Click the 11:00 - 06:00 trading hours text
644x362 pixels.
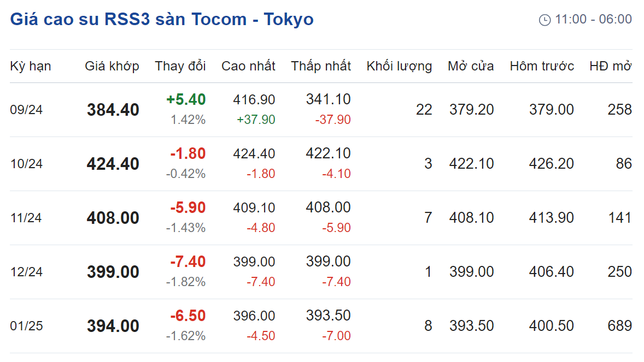tap(593, 19)
